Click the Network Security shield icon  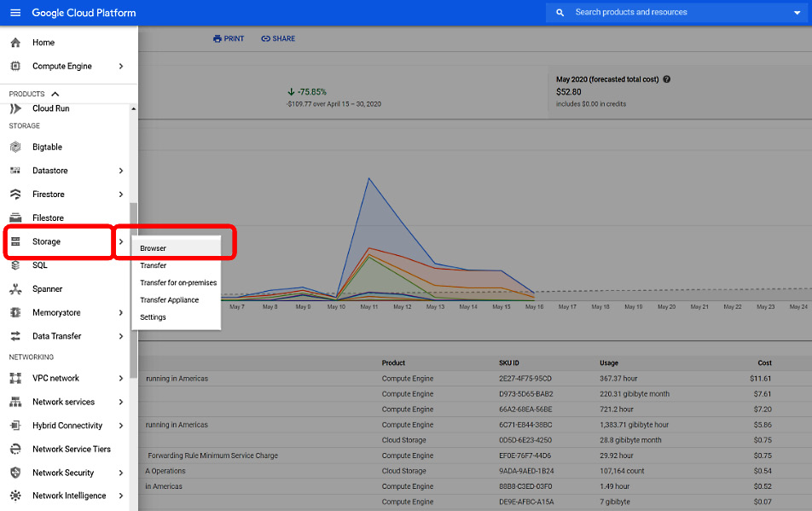(15, 472)
